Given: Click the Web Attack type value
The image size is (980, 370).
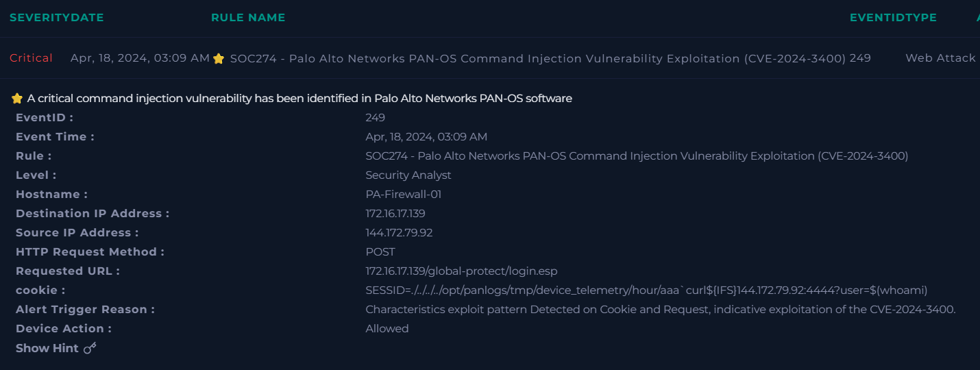Looking at the screenshot, I should point(940,58).
